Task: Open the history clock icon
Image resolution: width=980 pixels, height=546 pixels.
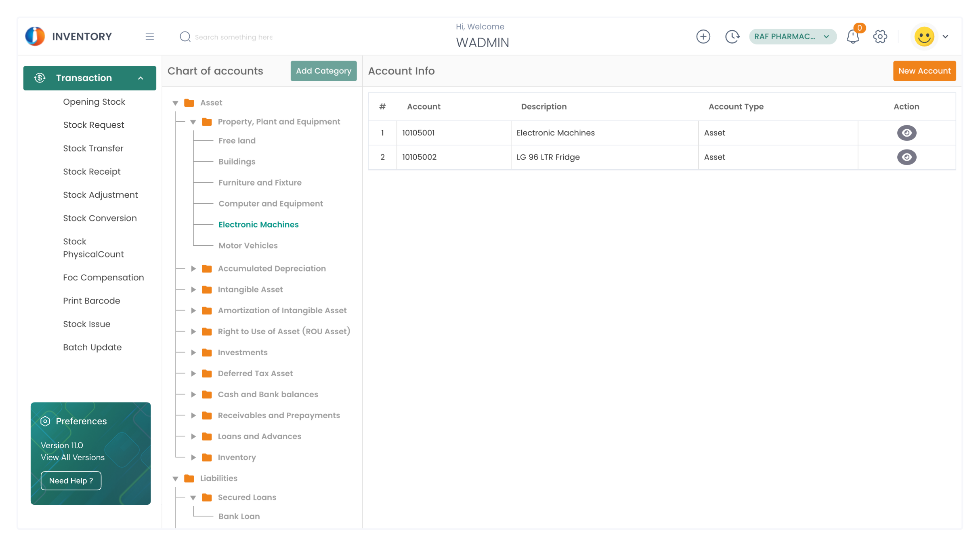Action: click(x=732, y=37)
